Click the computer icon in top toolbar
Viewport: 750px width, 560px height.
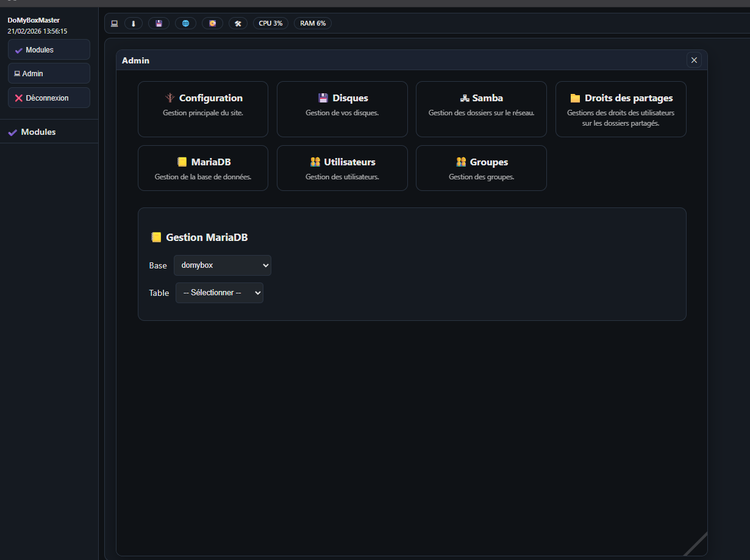click(x=114, y=23)
